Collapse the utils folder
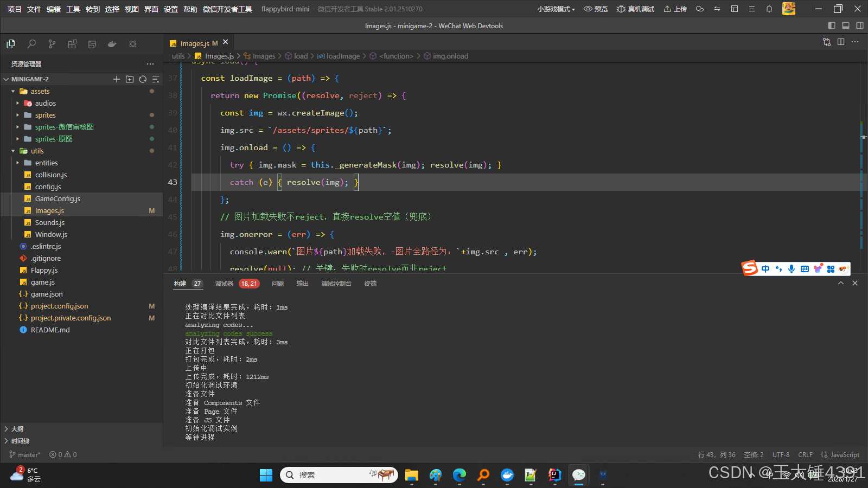This screenshot has height=488, width=868. (13, 151)
